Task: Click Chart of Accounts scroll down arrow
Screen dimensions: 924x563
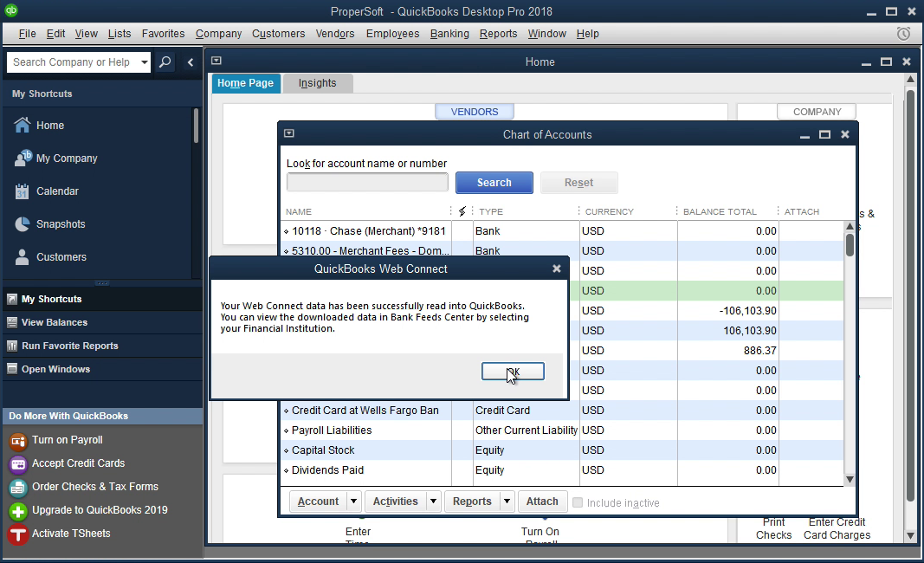Action: 850,479
